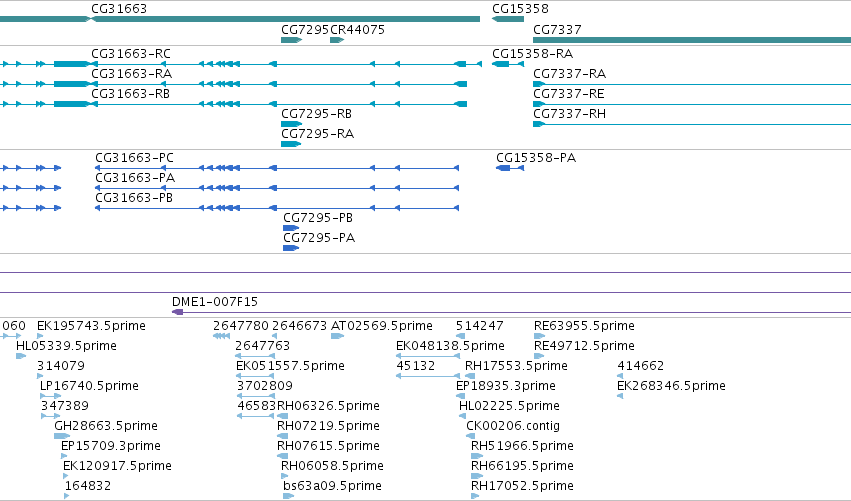Select protein CG31663-PC label

pos(134,158)
